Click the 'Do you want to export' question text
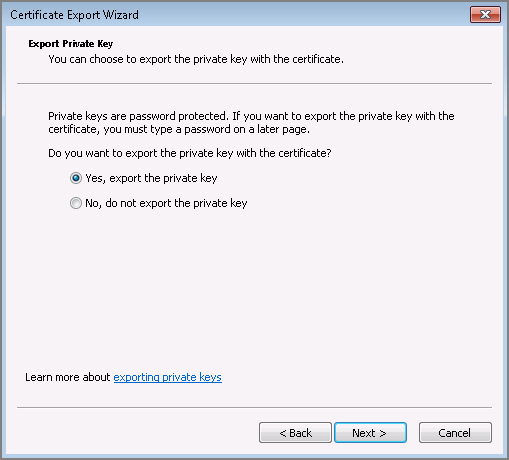Viewport: 509px width, 460px height. (190, 153)
